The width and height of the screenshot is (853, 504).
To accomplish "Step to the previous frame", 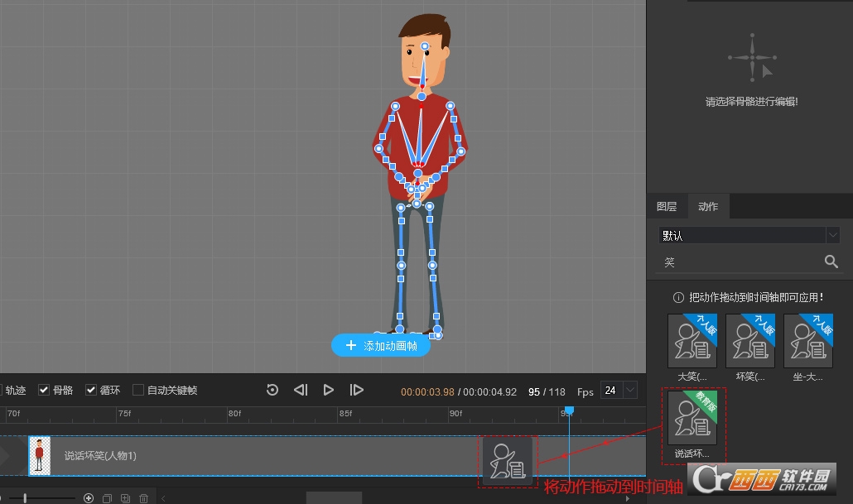I will click(301, 390).
